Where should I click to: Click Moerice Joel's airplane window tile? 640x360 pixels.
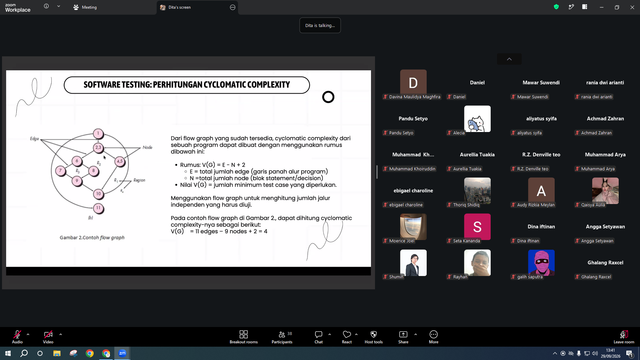413,226
